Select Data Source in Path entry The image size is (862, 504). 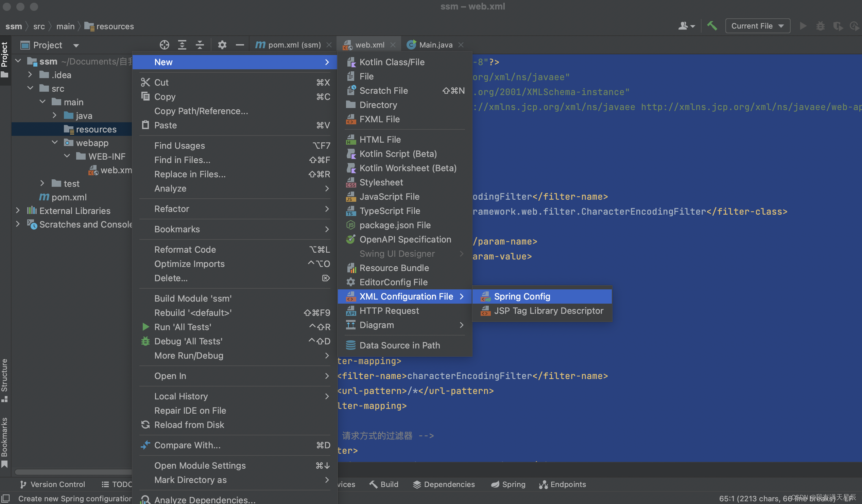tap(405, 345)
